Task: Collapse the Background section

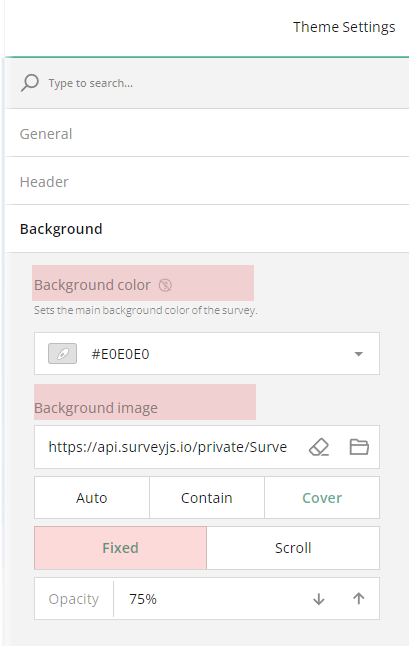Action: click(x=207, y=229)
